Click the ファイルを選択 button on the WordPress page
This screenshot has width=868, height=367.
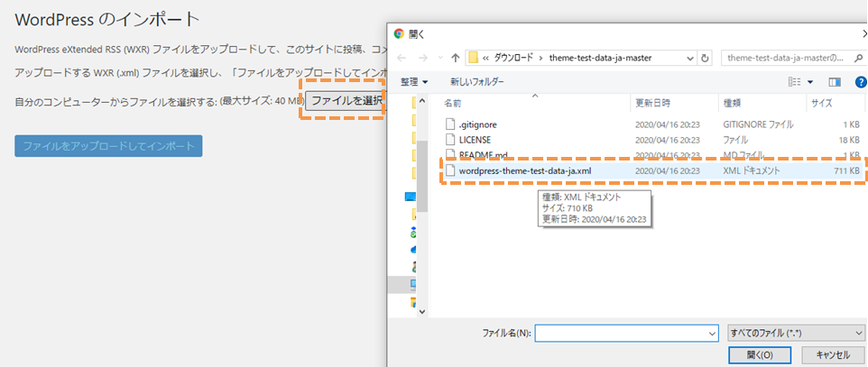(x=346, y=101)
